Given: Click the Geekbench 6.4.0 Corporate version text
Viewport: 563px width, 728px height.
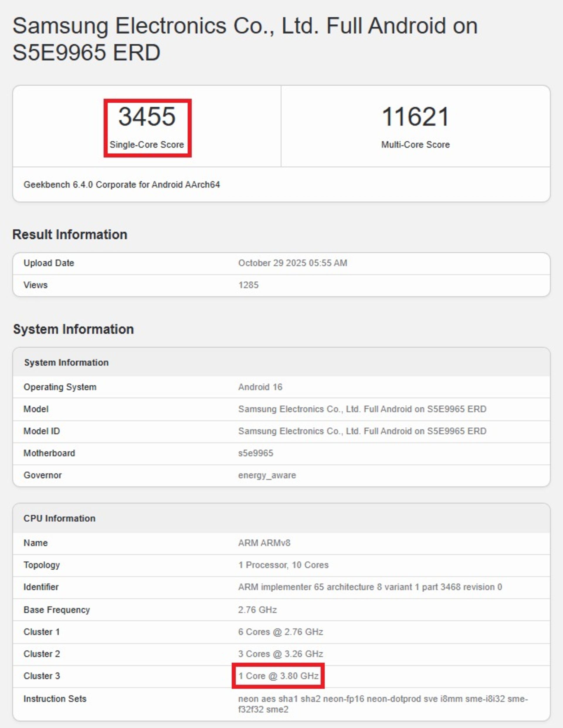Looking at the screenshot, I should (x=122, y=185).
